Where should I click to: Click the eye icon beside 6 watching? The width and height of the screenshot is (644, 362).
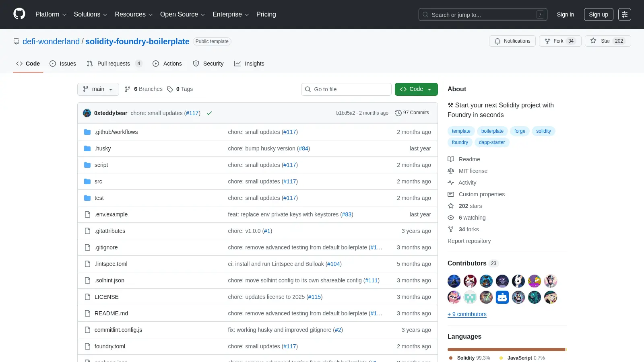pos(451,218)
